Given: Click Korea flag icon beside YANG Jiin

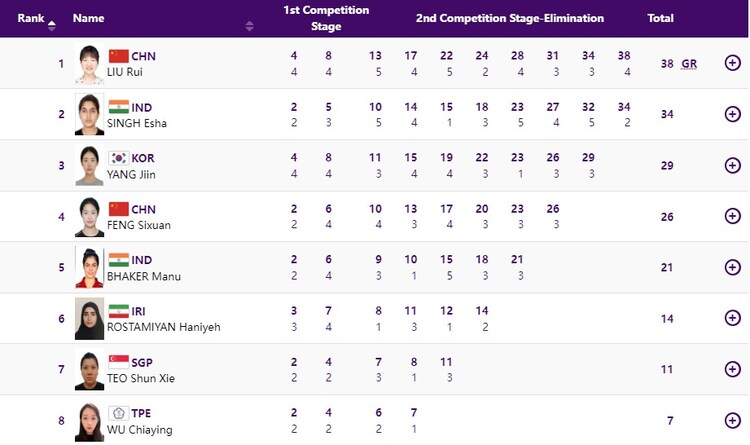Looking at the screenshot, I should (119, 158).
